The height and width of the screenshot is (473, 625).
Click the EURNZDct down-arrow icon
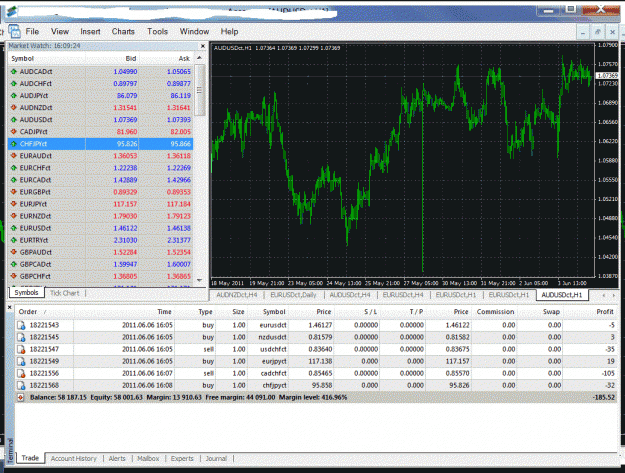coord(14,216)
